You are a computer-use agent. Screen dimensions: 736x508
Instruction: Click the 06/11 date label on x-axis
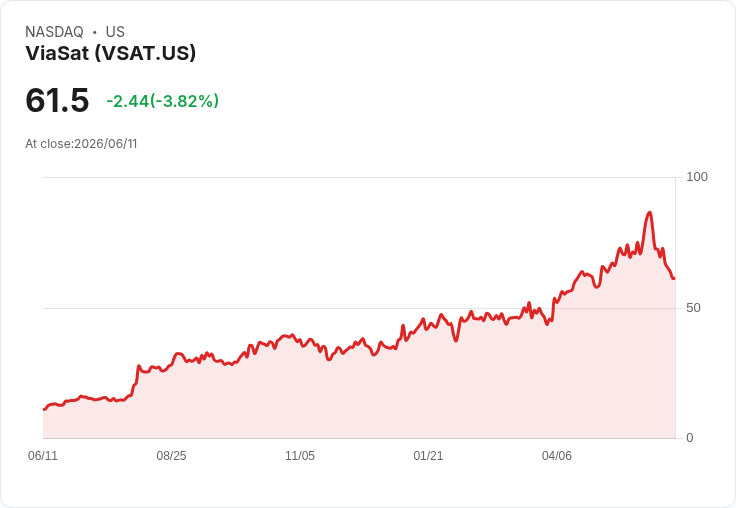[43, 456]
